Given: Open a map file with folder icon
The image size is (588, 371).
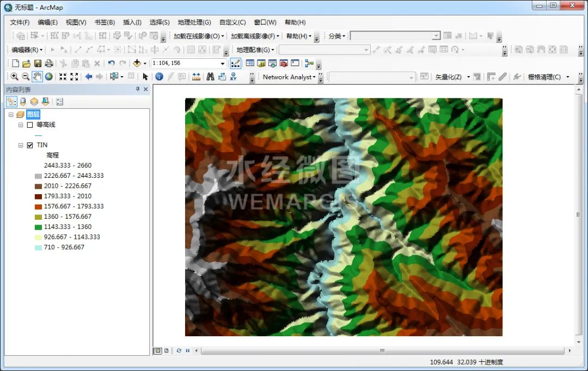Looking at the screenshot, I should (x=26, y=63).
